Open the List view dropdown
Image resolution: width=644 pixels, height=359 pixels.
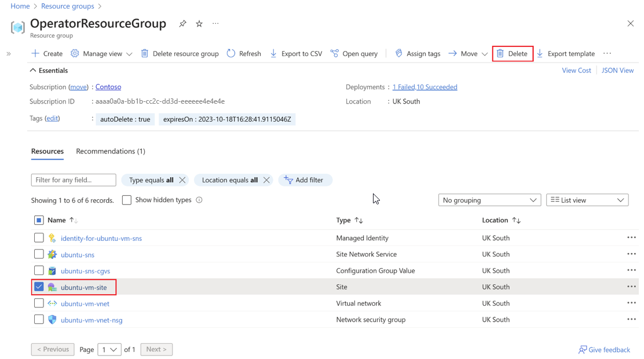pos(587,200)
